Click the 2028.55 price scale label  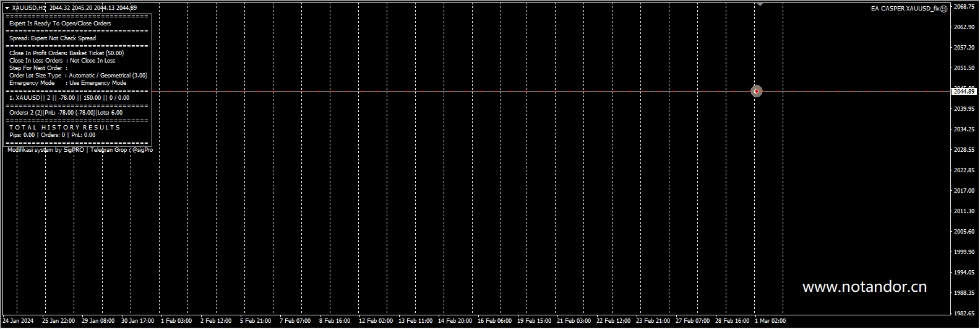click(x=964, y=150)
